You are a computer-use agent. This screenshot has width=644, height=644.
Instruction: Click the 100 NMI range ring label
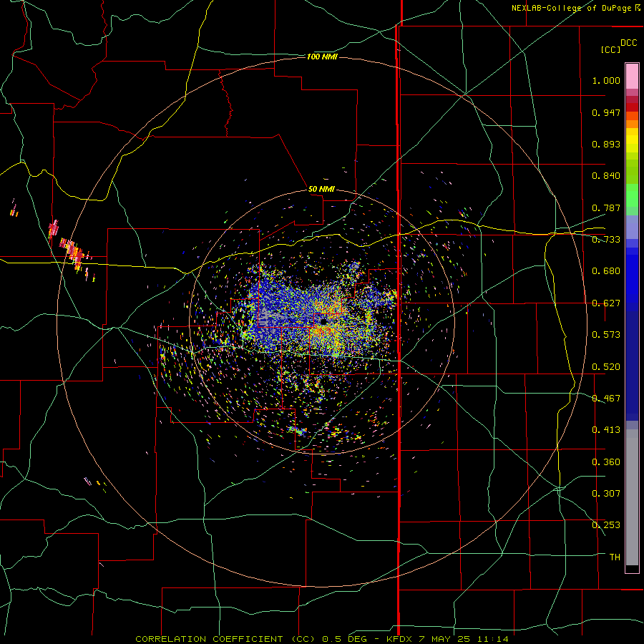[322, 57]
